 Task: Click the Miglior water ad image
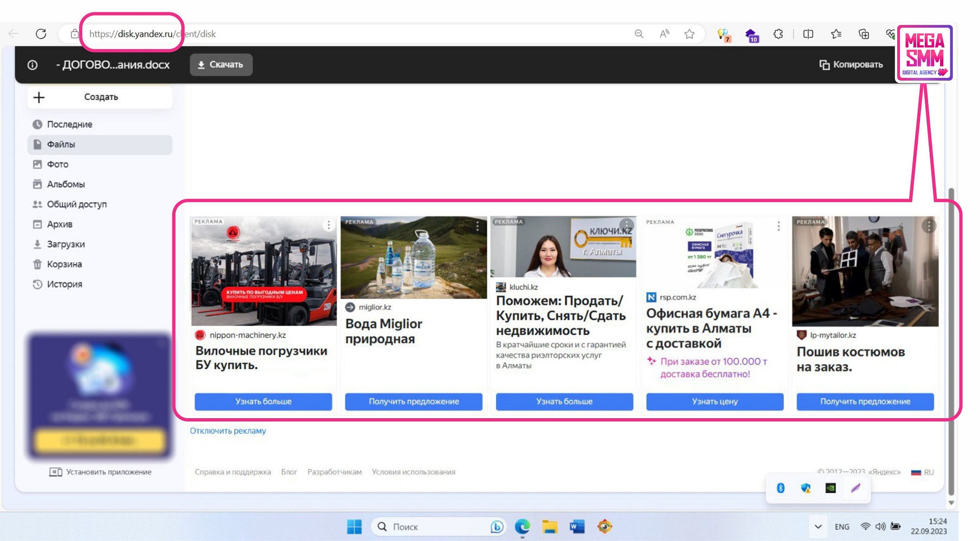[x=414, y=258]
